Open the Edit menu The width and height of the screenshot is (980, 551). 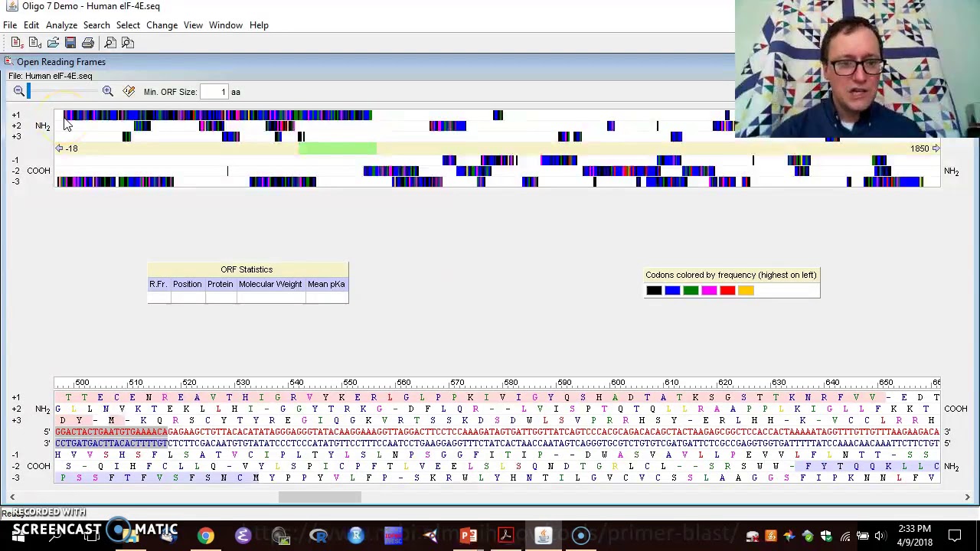point(31,25)
